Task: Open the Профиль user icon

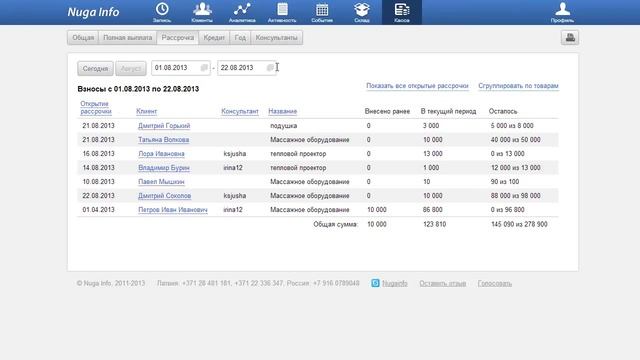Action: (x=562, y=12)
